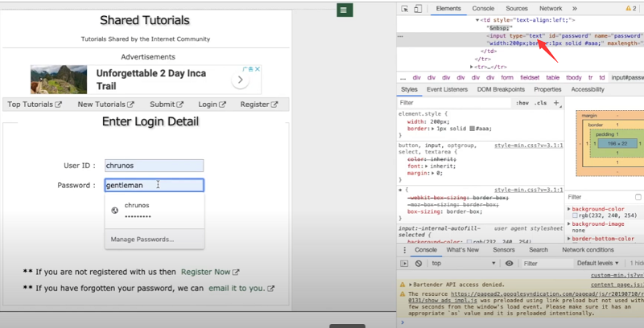Check the checkbox beside computed Filter

point(638,197)
